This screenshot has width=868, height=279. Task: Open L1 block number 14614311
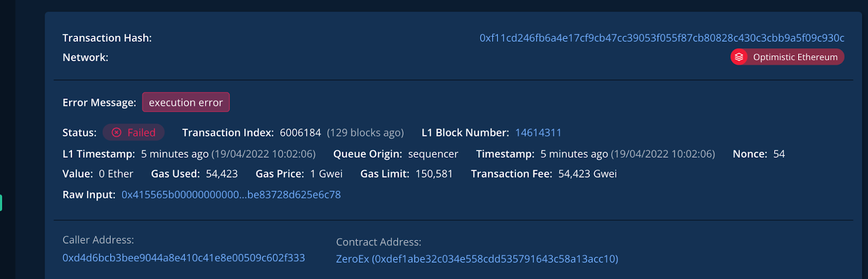538,133
